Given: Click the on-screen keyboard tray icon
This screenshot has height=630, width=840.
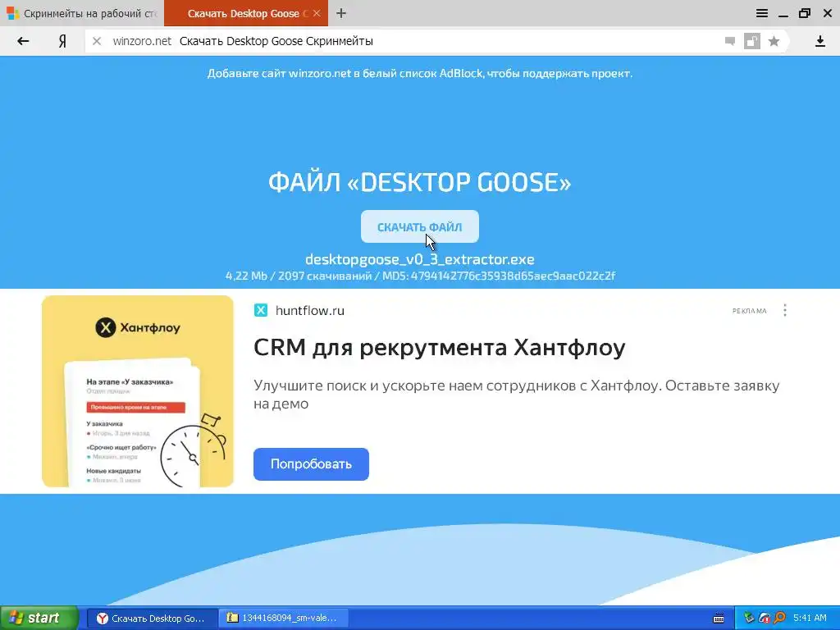Looking at the screenshot, I should 719,619.
